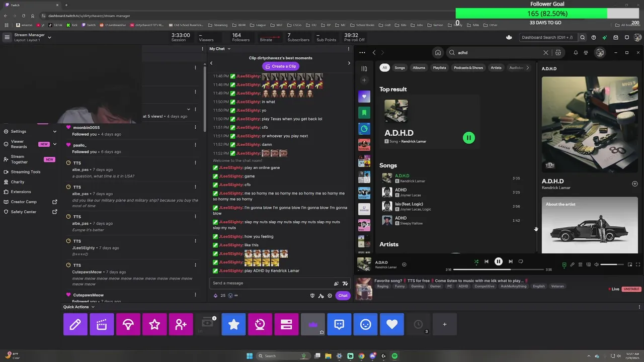Adjust Spotify volume slider
The height and width of the screenshot is (362, 644).
click(x=612, y=264)
